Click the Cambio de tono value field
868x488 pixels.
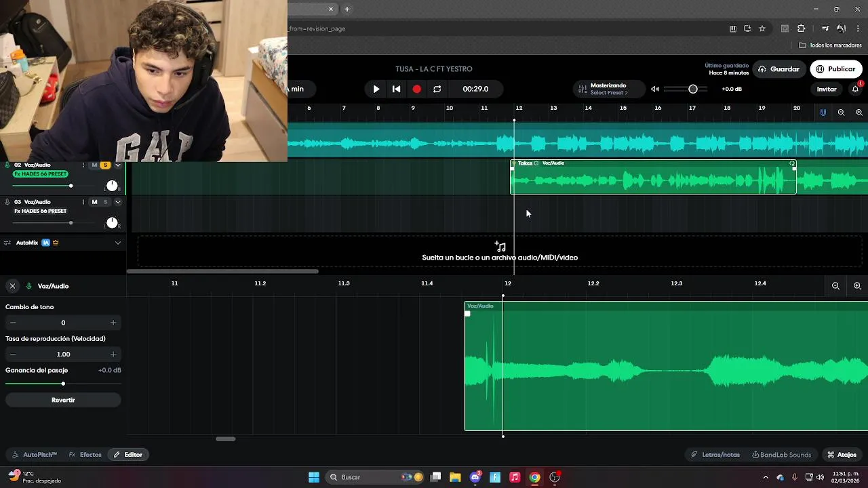pos(63,323)
